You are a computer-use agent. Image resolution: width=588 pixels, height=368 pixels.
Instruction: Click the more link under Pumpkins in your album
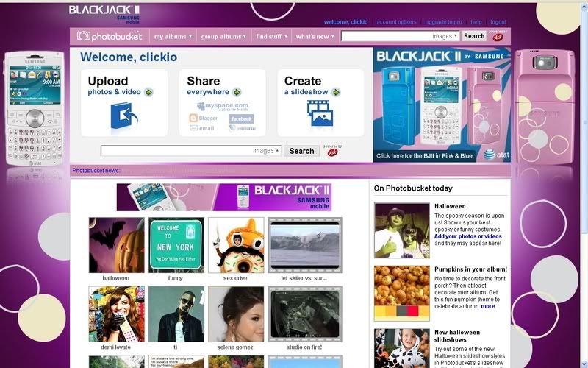click(x=488, y=306)
